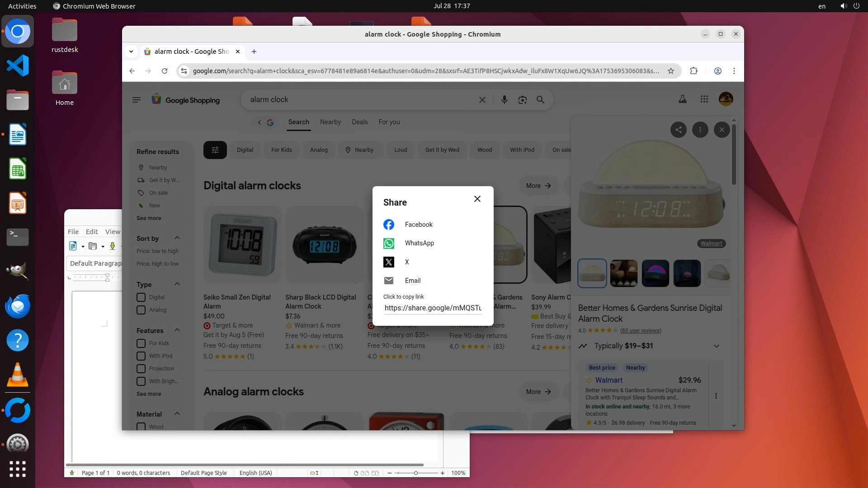Open Google Lens image search icon
This screenshot has width=868, height=488.
(523, 100)
